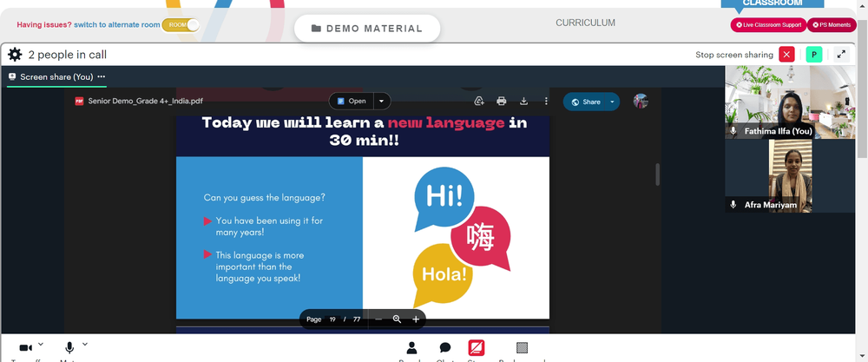868x362 pixels.
Task: Download the Senior Demo PDF
Action: point(523,101)
